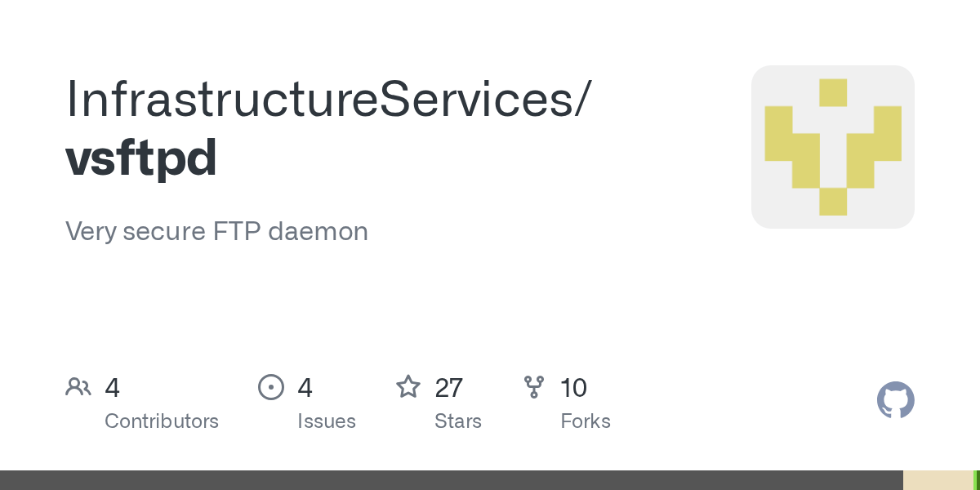Select the 'Very secure FTP daemon' description
The image size is (980, 490).
point(216,231)
